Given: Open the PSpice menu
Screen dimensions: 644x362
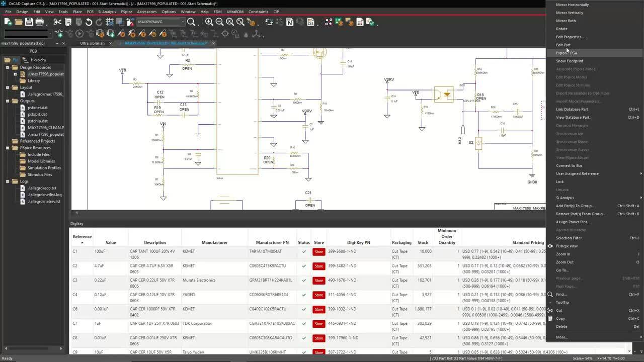Looking at the screenshot, I should (127, 12).
